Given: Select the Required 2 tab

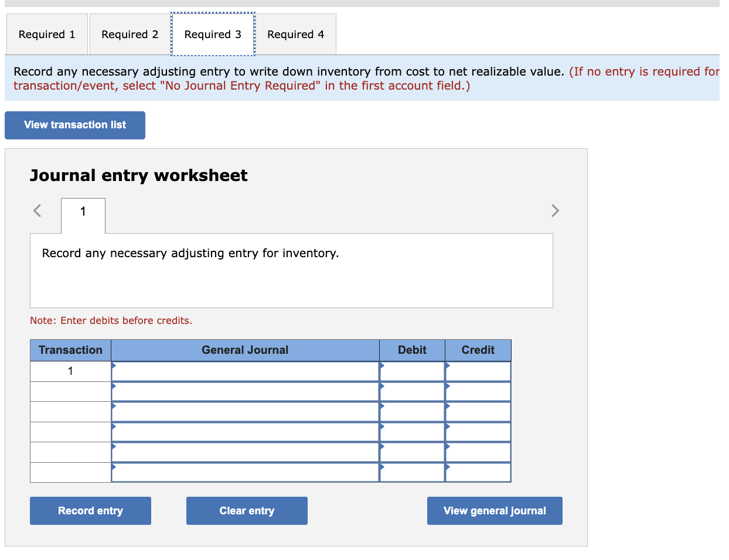Looking at the screenshot, I should pos(130,34).
